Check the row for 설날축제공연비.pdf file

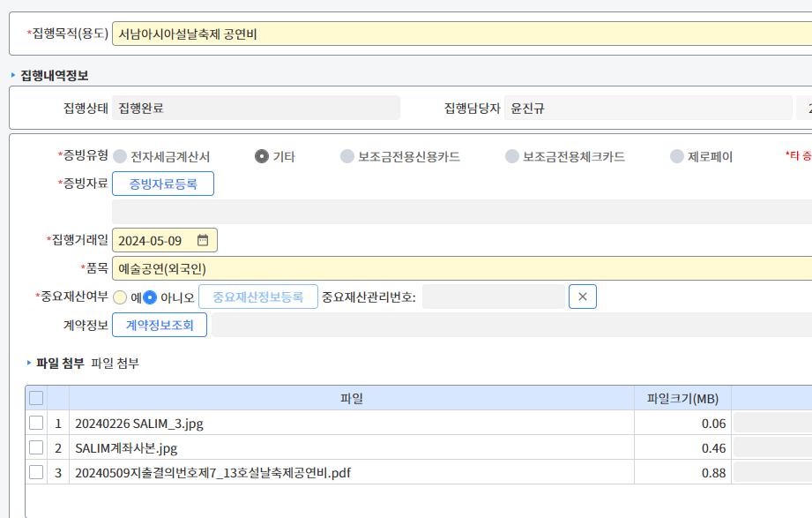point(36,472)
